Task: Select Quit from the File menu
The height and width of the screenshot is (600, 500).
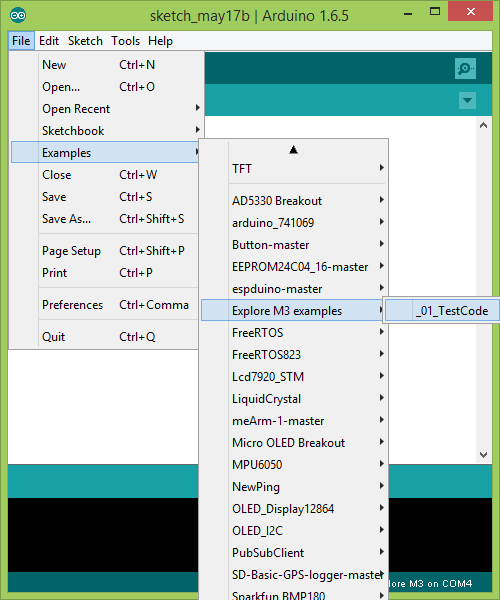Action: click(x=105, y=337)
